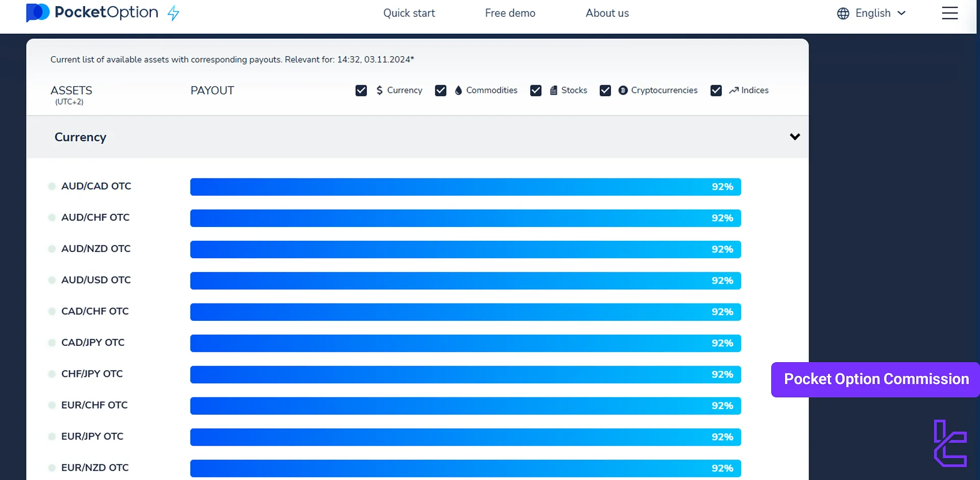Click the AUD/CHF OTC asset name
The image size is (980, 480).
coord(95,217)
